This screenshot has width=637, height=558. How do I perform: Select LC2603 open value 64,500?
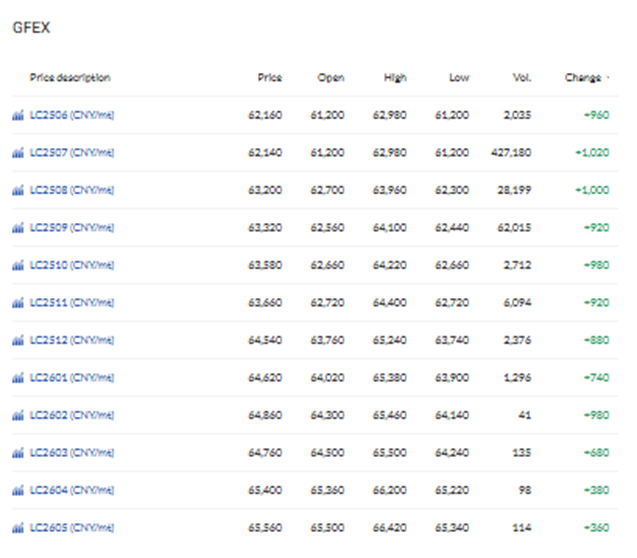pos(327,452)
